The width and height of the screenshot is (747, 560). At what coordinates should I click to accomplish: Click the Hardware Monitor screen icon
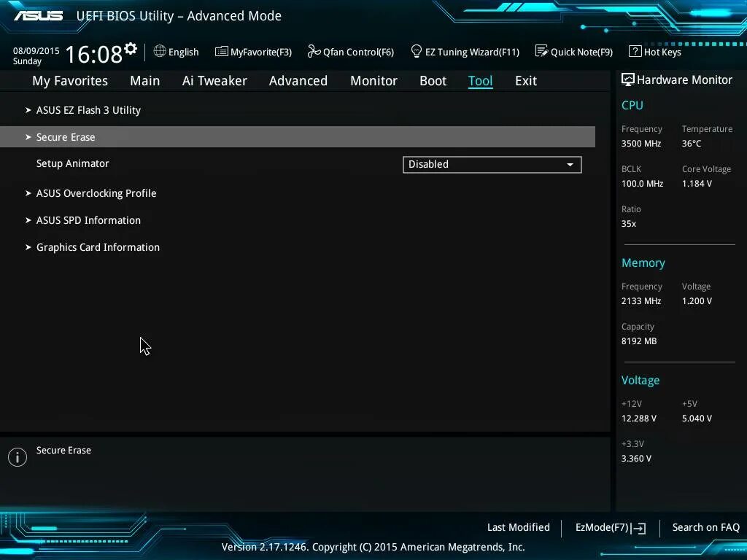[628, 79]
